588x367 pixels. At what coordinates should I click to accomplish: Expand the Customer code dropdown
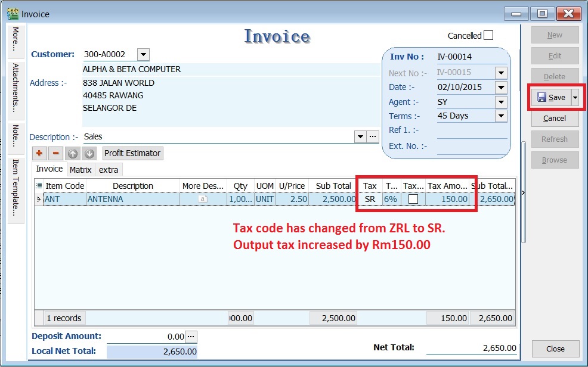coord(143,55)
